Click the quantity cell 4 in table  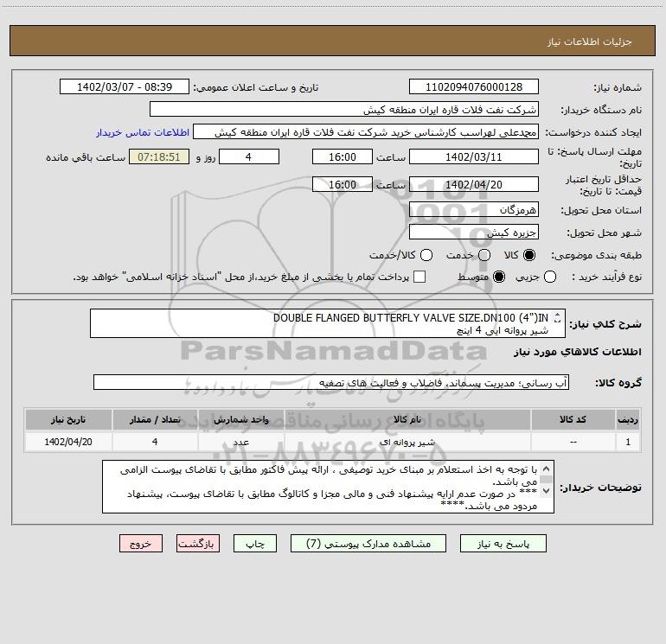[155, 442]
